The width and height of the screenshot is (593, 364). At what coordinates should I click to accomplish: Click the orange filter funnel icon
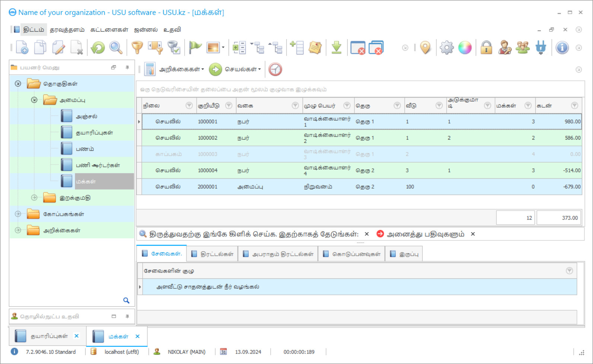click(137, 48)
